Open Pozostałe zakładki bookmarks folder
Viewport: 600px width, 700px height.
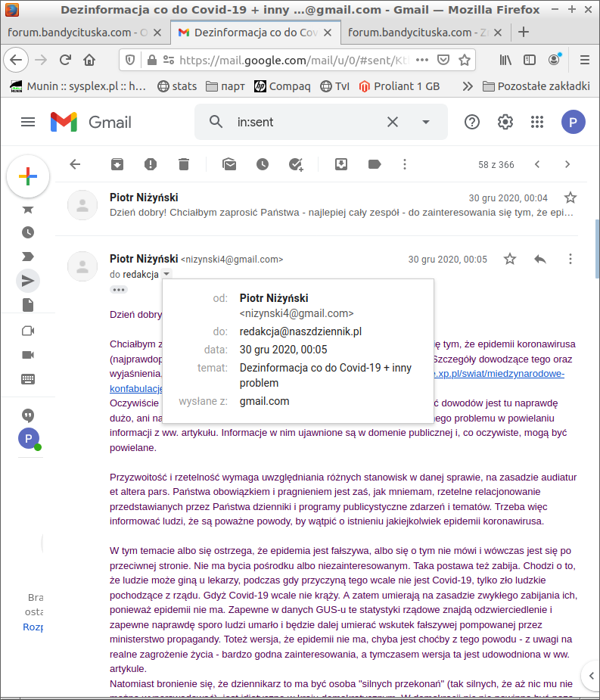536,86
